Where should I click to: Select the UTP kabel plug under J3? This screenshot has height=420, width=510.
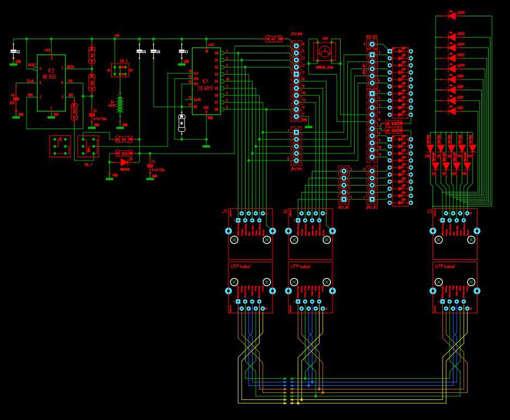coord(455,287)
